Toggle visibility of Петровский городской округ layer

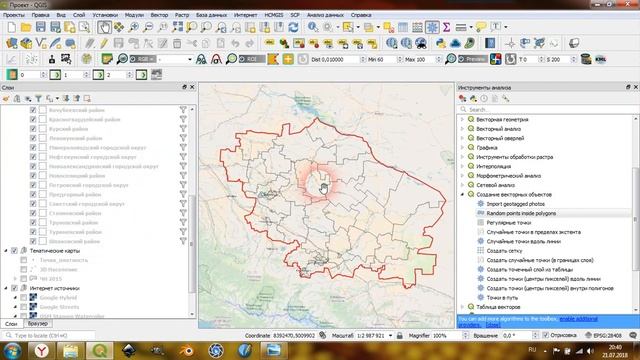(x=33, y=185)
